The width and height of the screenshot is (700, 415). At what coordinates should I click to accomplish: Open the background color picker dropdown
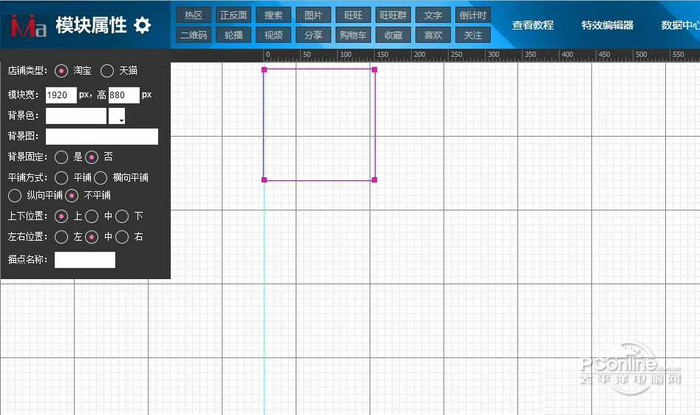tap(117, 116)
